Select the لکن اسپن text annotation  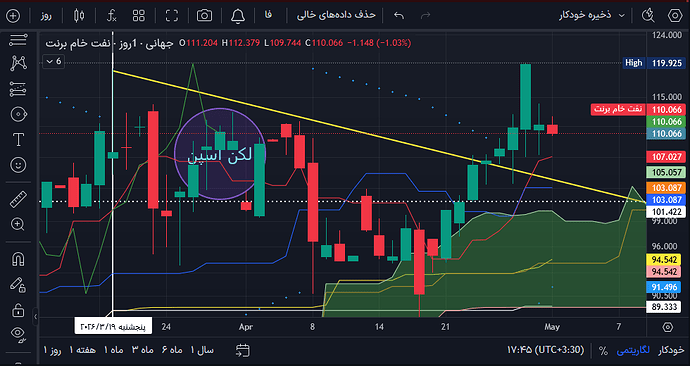coord(220,155)
